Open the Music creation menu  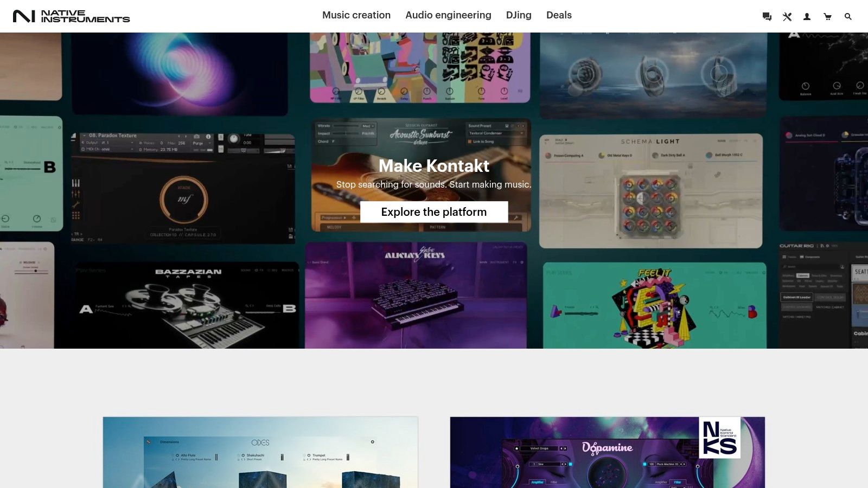point(356,15)
